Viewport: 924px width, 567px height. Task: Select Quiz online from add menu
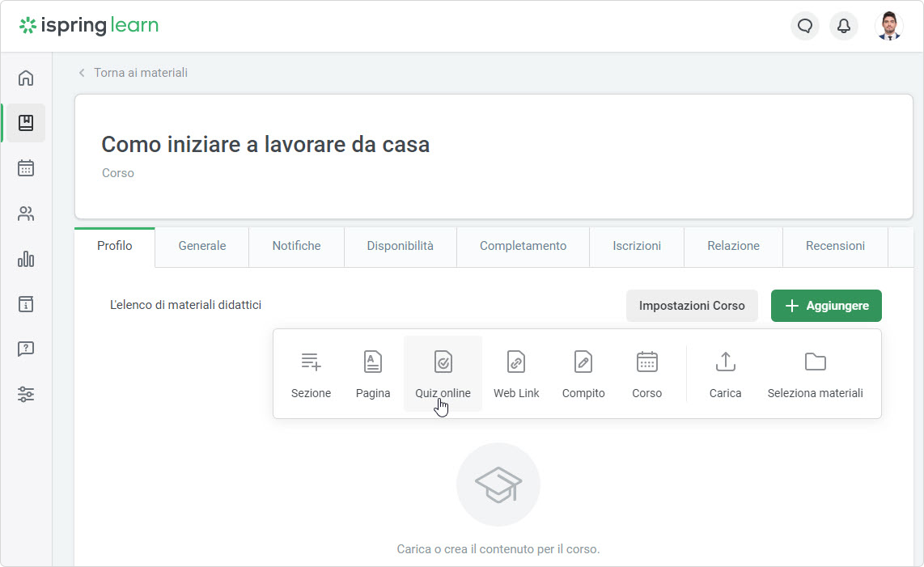click(443, 374)
